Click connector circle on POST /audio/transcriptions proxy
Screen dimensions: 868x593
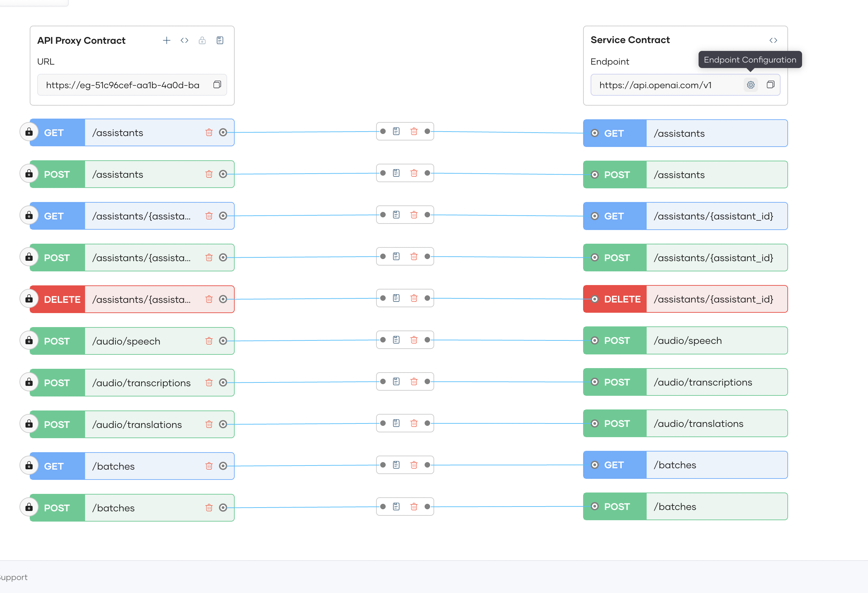[223, 382]
